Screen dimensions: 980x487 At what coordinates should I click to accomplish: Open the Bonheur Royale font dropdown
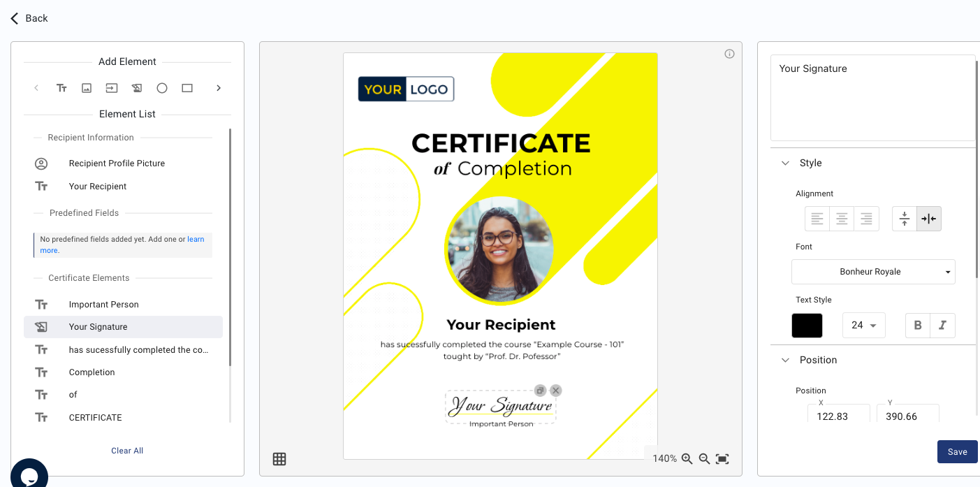[873, 272]
